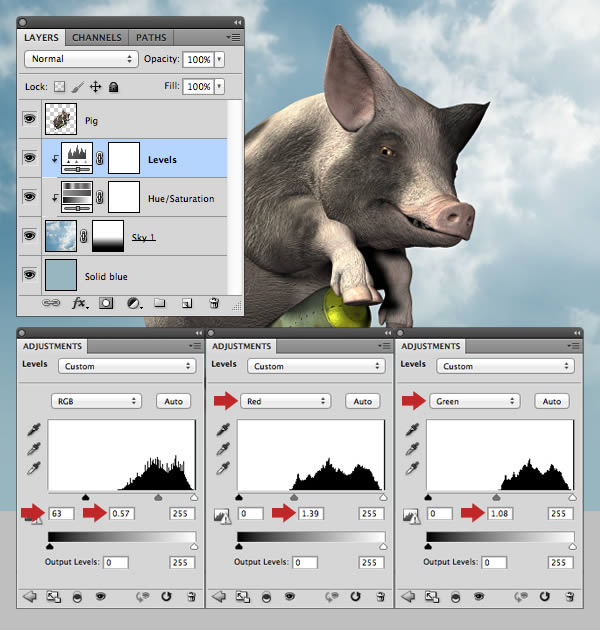Toggle layer visibility in RGB Levels panel
This screenshot has width=600, height=630.
(100, 597)
